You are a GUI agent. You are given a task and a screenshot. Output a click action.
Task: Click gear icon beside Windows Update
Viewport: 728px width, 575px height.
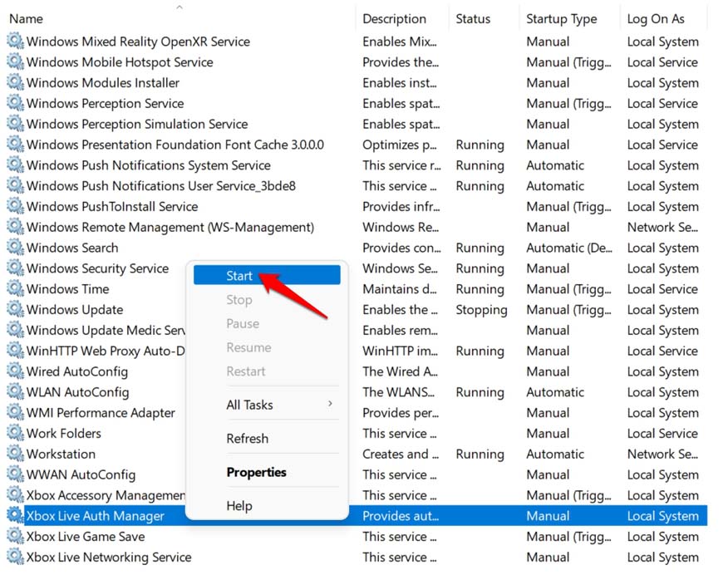click(x=15, y=309)
